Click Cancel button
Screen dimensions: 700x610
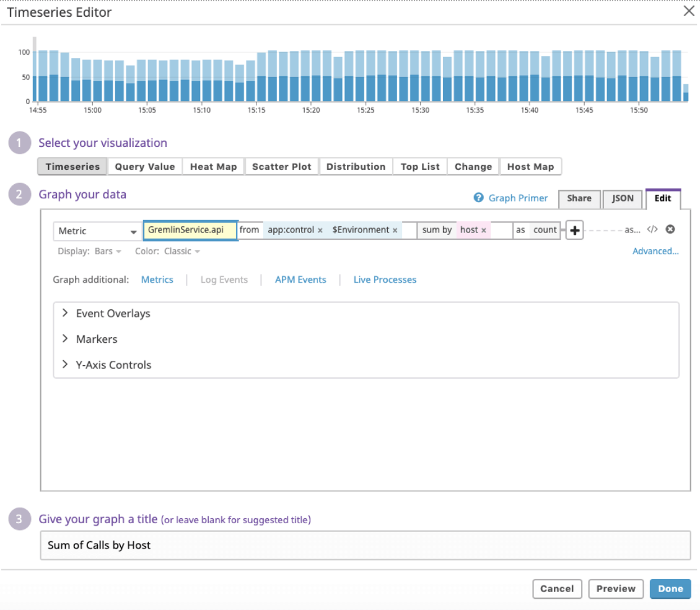pos(557,589)
